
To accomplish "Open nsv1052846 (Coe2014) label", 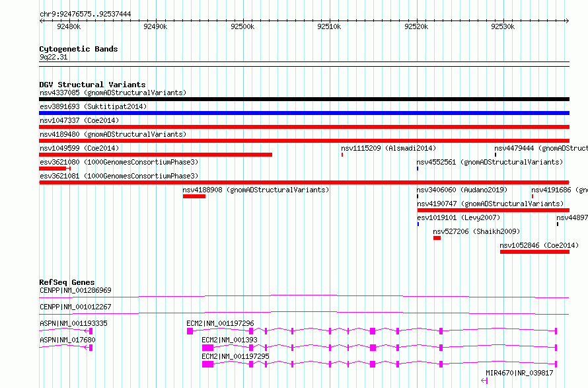I will (x=539, y=245).
